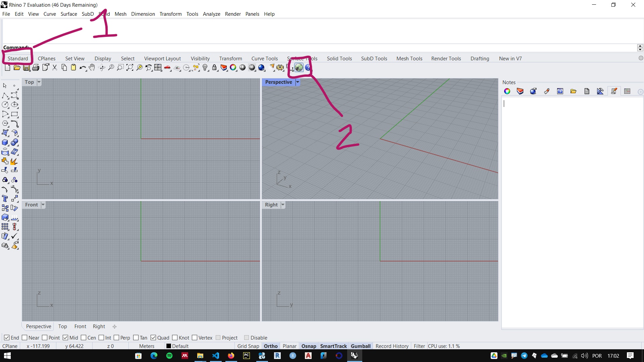This screenshot has width=644, height=362.
Task: Open the Perspective viewport dropdown arrow
Action: (x=298, y=82)
